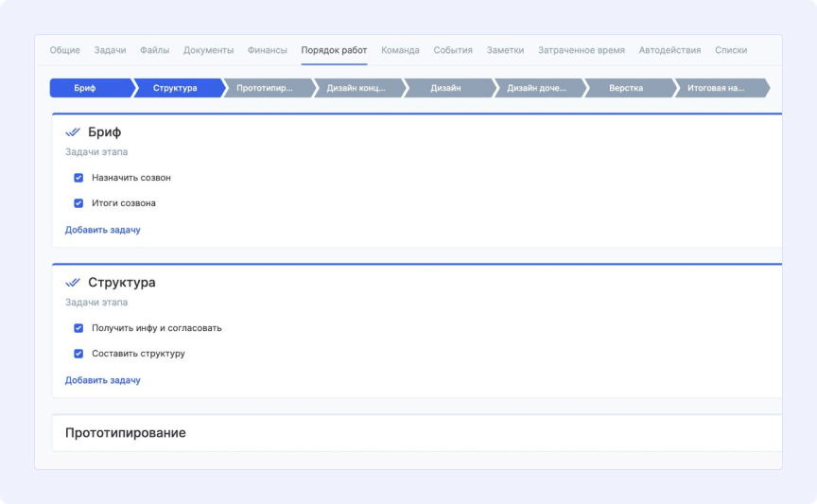Toggle the Составить структуру checkbox

(x=78, y=354)
